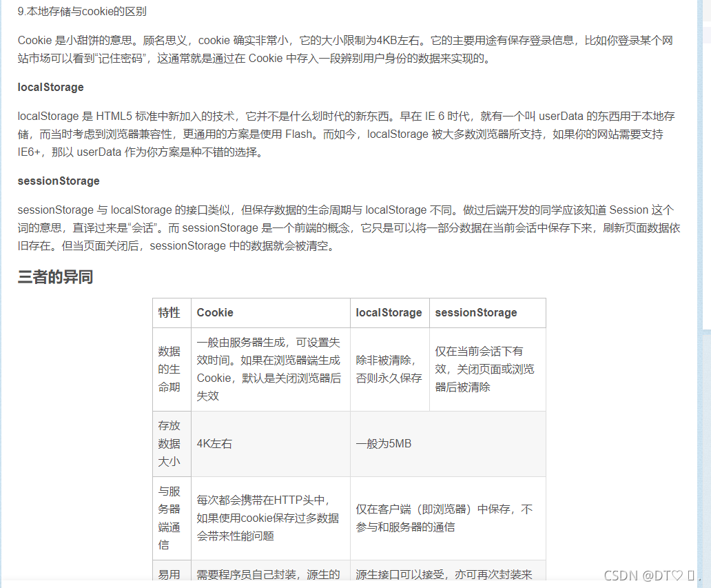Click the Cookie column header

214,312
